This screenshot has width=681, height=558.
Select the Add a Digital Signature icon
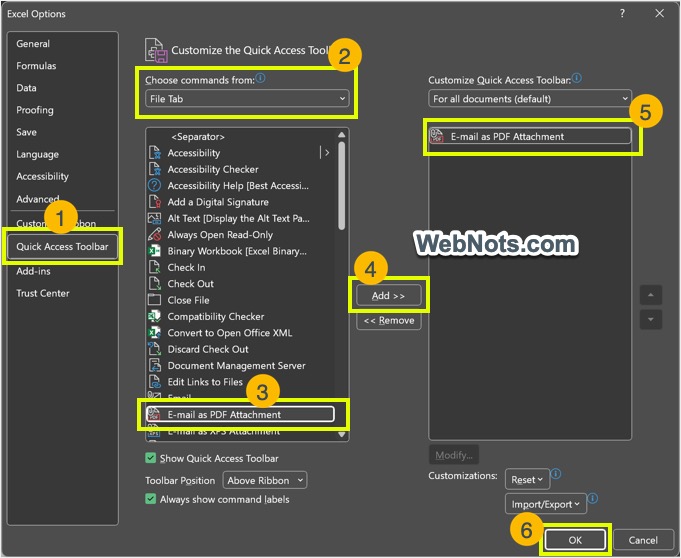pos(155,202)
